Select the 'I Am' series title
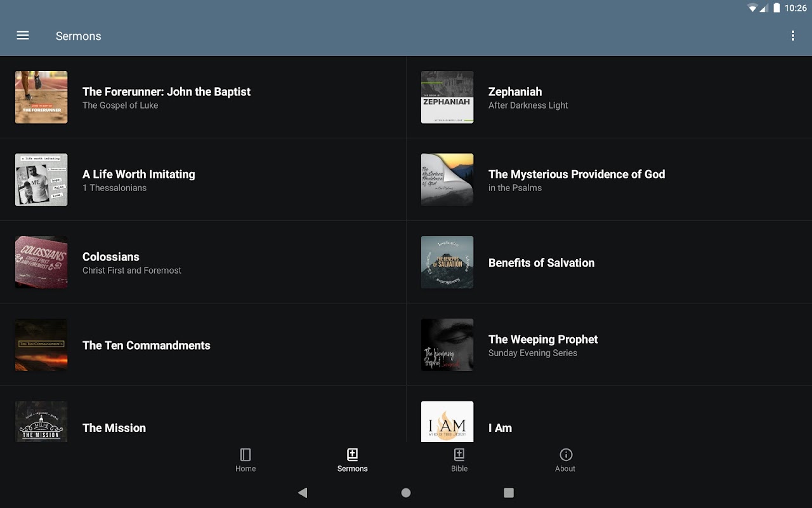The image size is (812, 508). (x=500, y=428)
